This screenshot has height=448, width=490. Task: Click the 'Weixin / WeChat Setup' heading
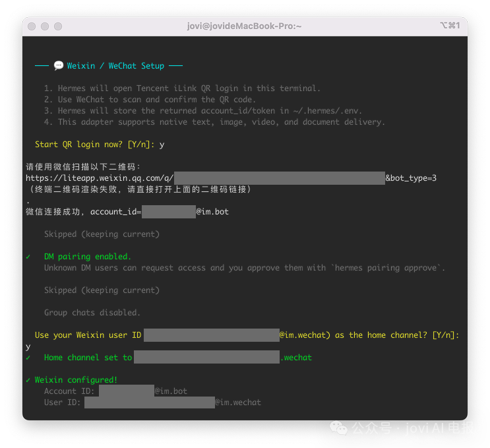point(115,66)
